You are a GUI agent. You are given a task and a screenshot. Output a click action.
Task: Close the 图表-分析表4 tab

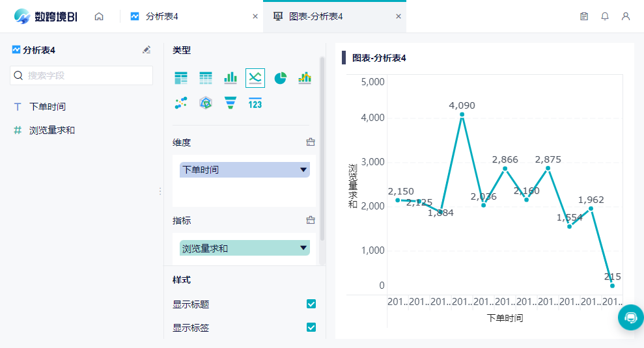click(x=399, y=16)
